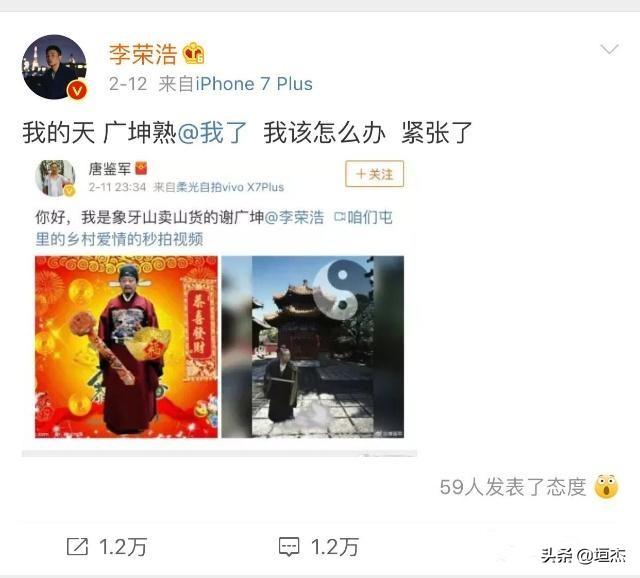Click 唐鉴军's small avatar
Screen dimensions: 640x578
pos(55,178)
